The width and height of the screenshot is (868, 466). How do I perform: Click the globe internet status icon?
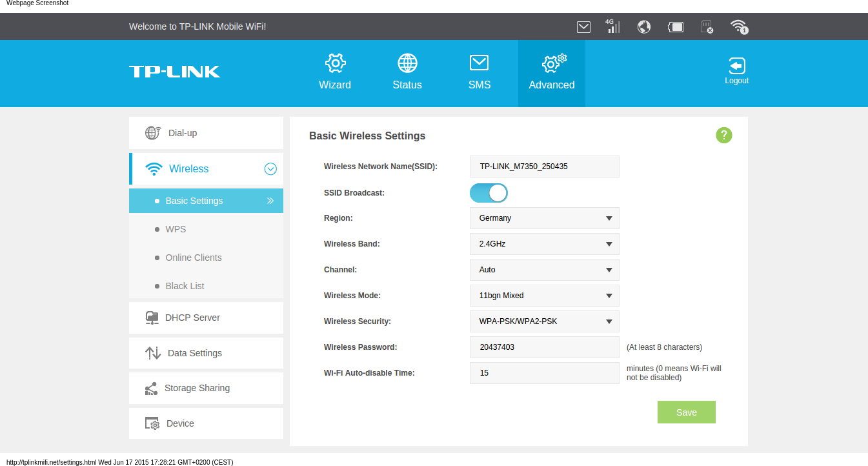(643, 27)
